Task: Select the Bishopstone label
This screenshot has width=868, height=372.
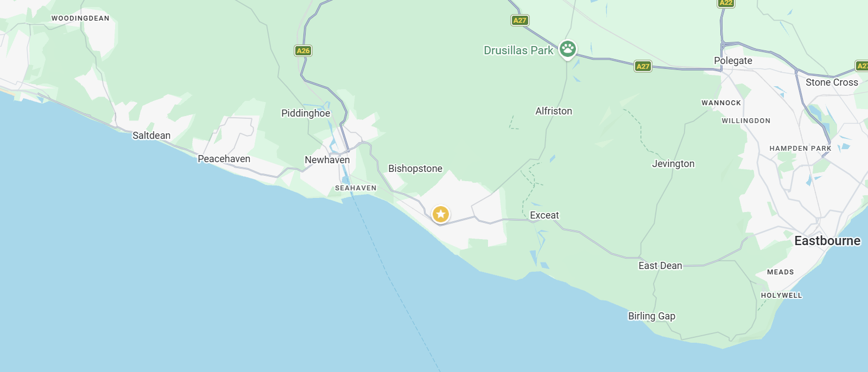Action: coord(415,169)
